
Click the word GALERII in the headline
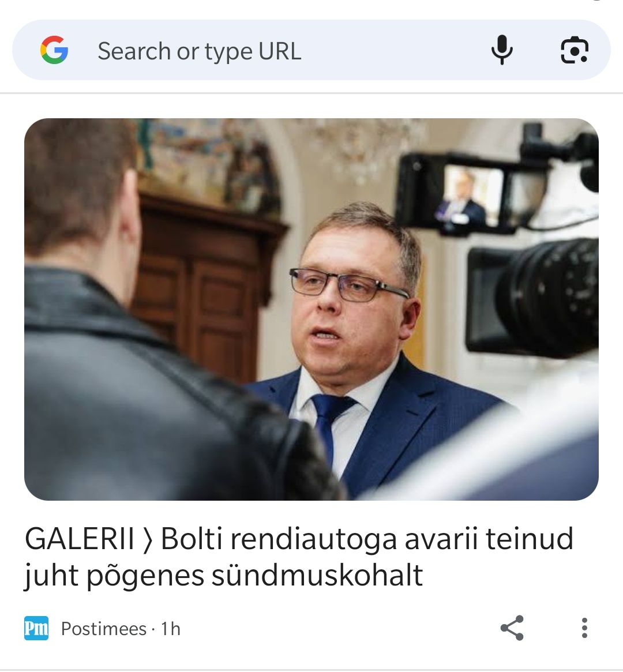pos(80,539)
